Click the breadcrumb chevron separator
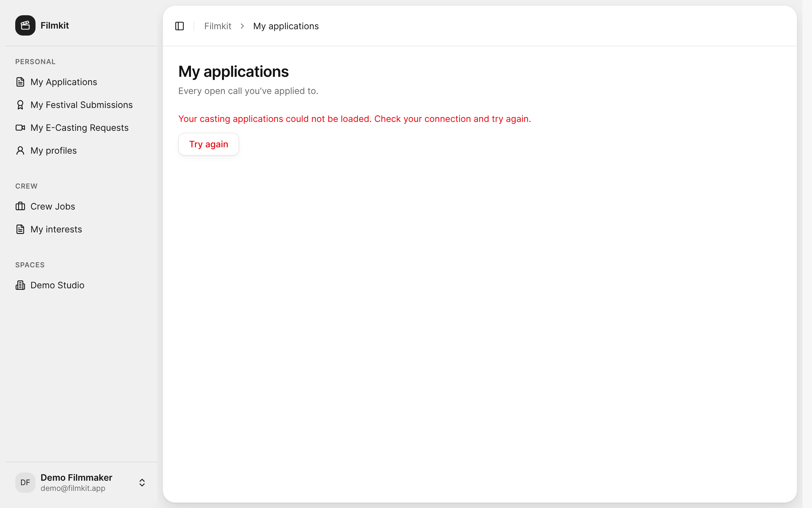This screenshot has height=508, width=812. (242, 26)
